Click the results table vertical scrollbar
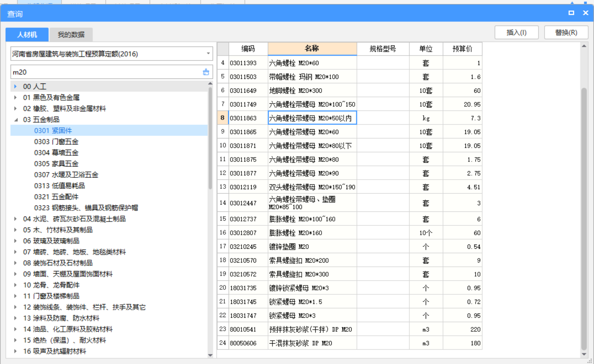The height and width of the screenshot is (364, 594). tap(584, 218)
